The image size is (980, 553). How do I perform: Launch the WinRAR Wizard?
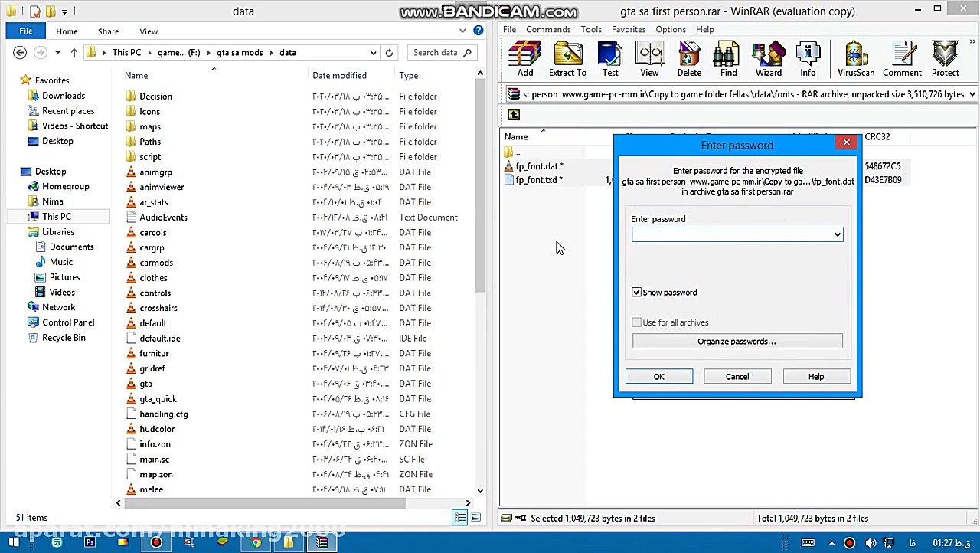(x=769, y=60)
